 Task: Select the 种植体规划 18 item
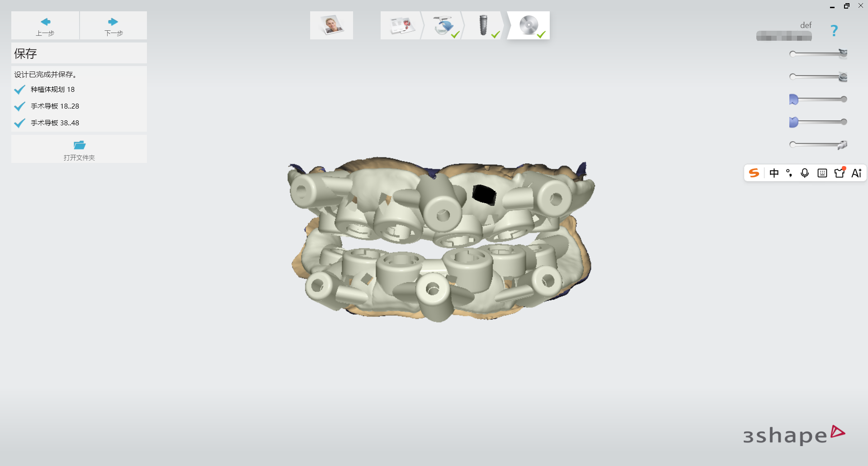pos(52,90)
